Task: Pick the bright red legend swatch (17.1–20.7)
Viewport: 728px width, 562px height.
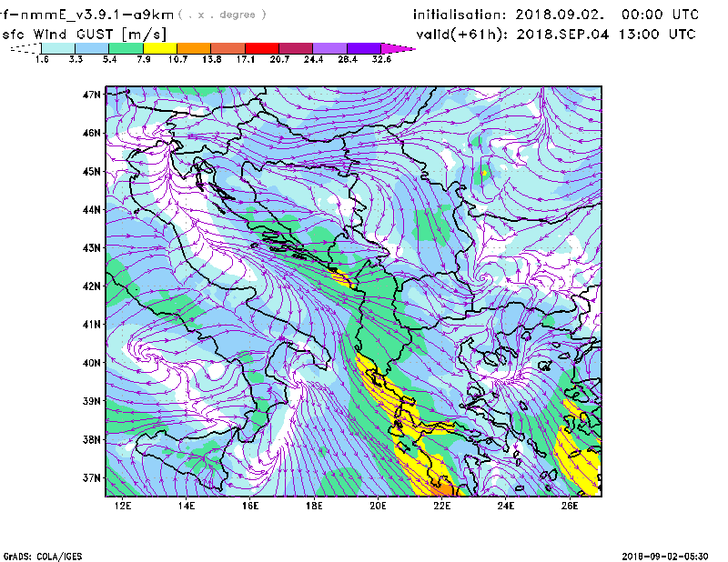Action: coord(262,48)
